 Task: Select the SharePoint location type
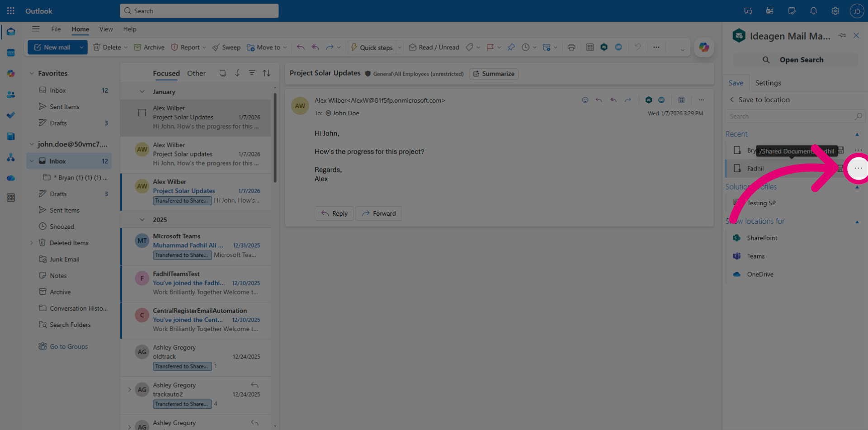[x=762, y=238]
